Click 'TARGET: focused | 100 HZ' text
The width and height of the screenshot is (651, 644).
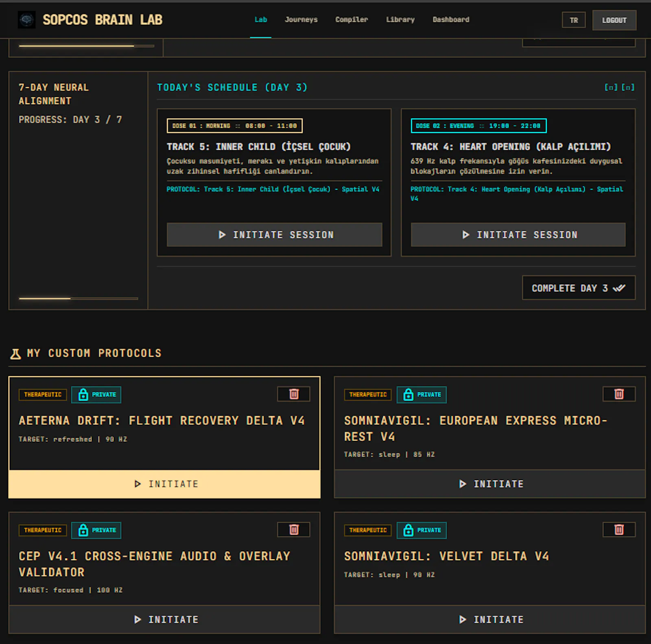(x=70, y=590)
